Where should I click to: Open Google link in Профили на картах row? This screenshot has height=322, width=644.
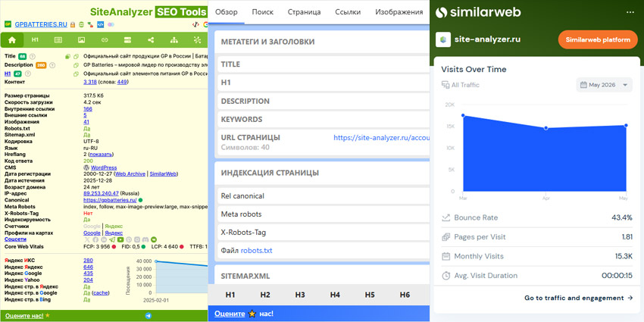coord(92,233)
